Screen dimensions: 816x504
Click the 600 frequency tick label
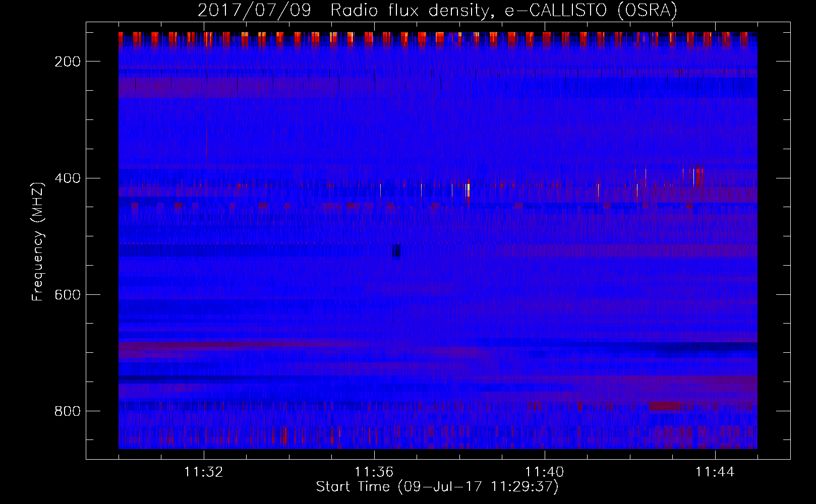[x=68, y=295]
